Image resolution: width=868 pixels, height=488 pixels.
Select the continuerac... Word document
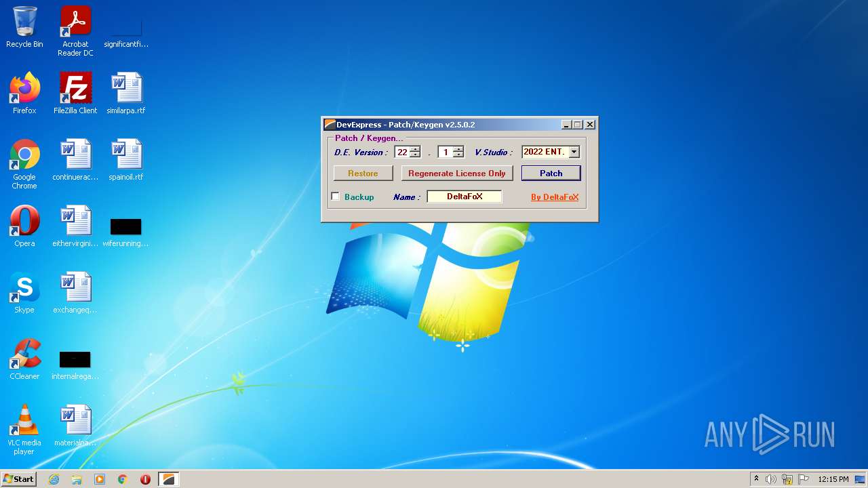(x=75, y=160)
